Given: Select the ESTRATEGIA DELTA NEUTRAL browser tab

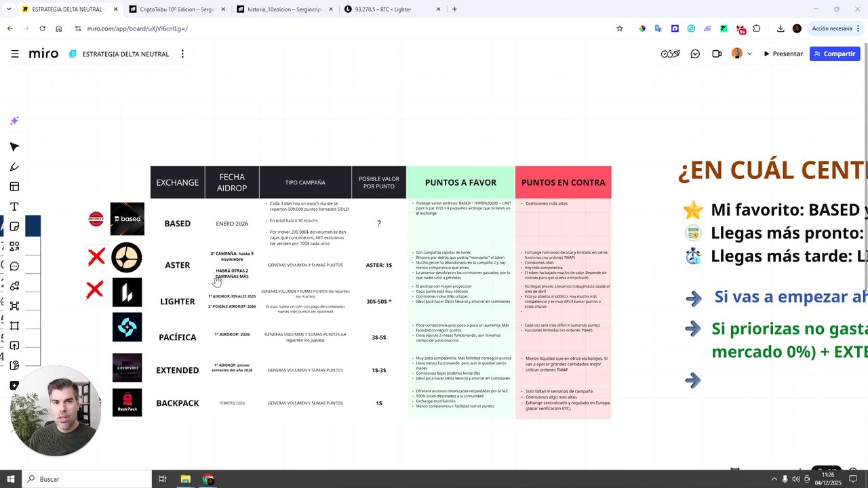Looking at the screenshot, I should 69,9.
